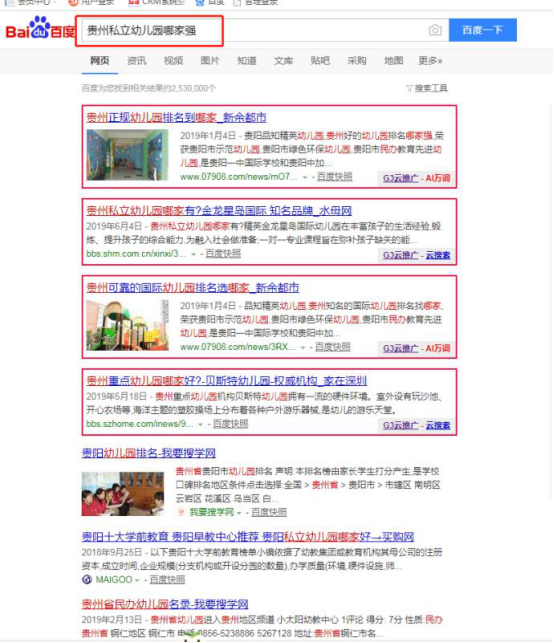Open 百度快照 for bbs.shm.com.cn result
554x643 pixels.
point(223,254)
